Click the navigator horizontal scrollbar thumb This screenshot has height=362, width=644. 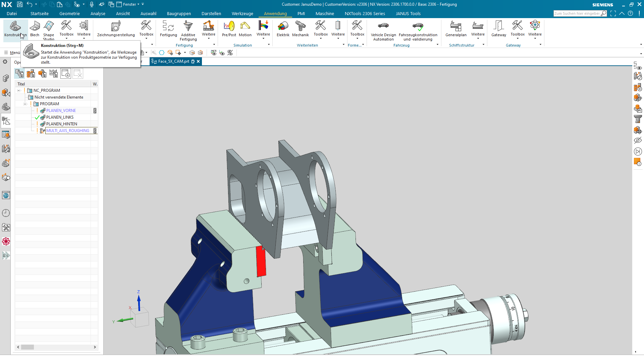pyautogui.click(x=28, y=347)
